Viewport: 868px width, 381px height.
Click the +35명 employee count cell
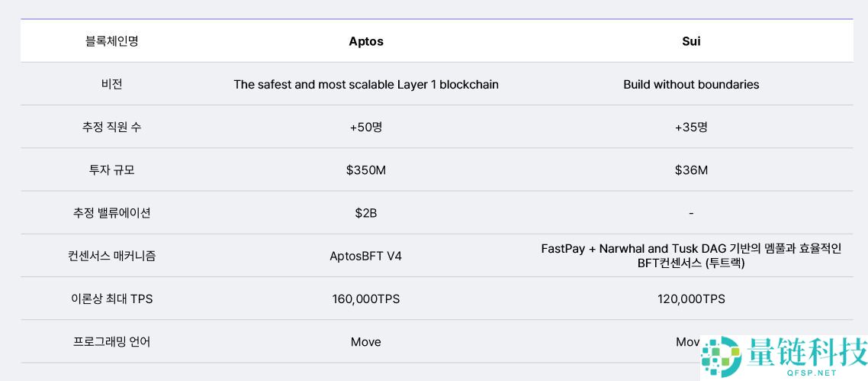[x=691, y=127]
